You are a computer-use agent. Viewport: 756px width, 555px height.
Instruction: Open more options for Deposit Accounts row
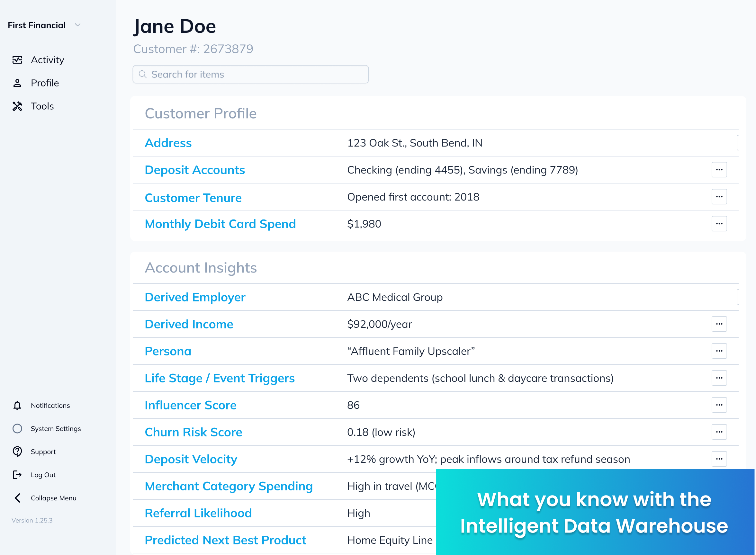(719, 170)
